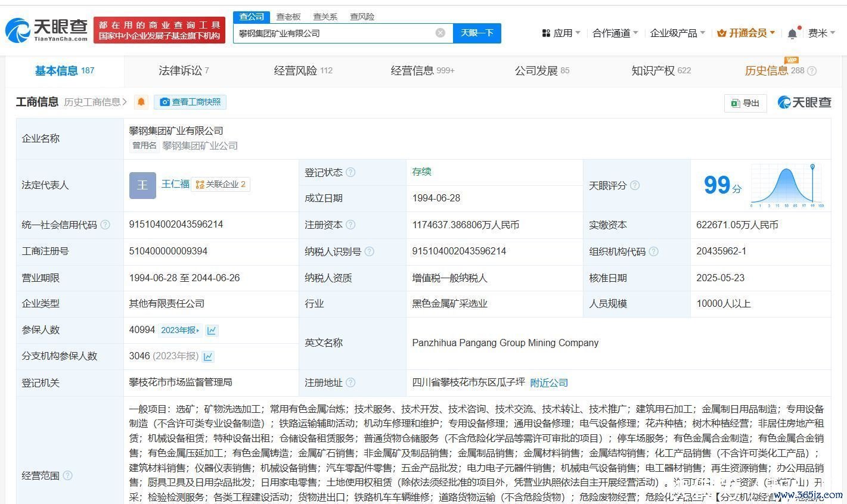Click the 99分 score value
Image resolution: width=847 pixels, height=504 pixels.
click(x=722, y=185)
